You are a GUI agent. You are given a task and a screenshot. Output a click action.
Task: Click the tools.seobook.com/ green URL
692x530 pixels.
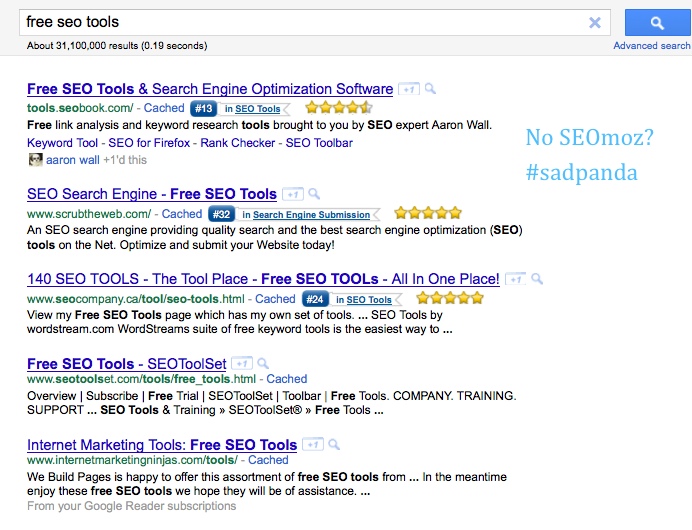(80, 108)
